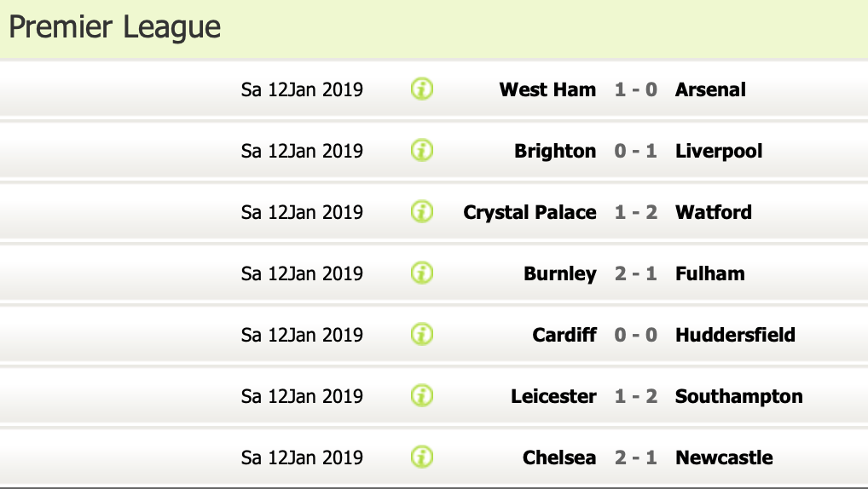
Task: View info icon for Leicester vs Southampton
Action: point(422,396)
